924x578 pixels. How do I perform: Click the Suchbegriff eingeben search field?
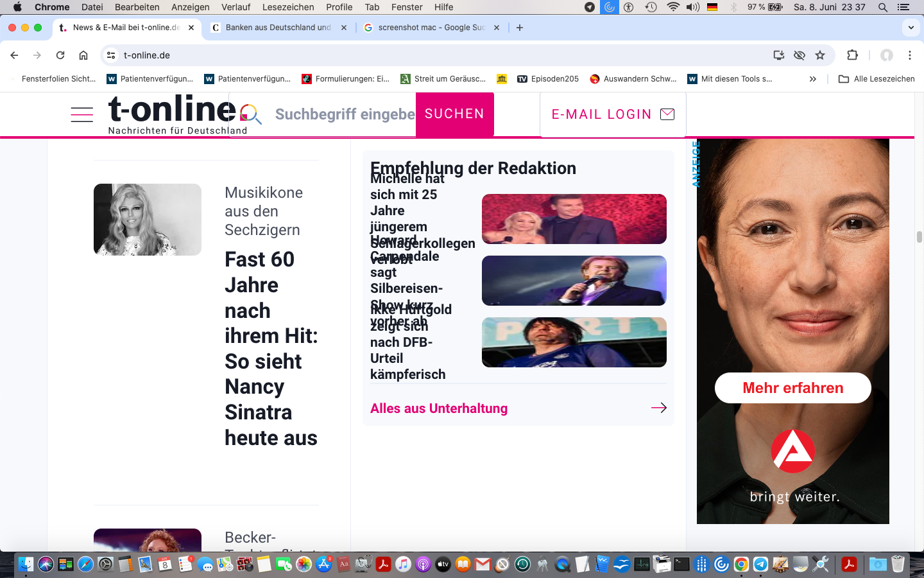coord(345,114)
